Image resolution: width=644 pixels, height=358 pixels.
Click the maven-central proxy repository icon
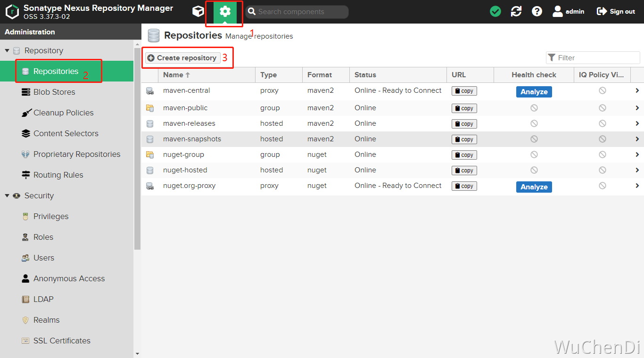(x=150, y=91)
